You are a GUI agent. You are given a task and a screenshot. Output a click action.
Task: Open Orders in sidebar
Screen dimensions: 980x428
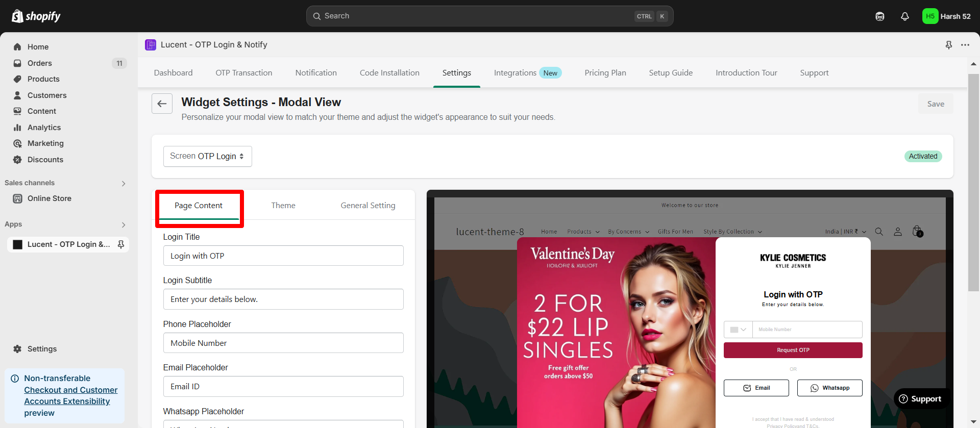(x=40, y=63)
